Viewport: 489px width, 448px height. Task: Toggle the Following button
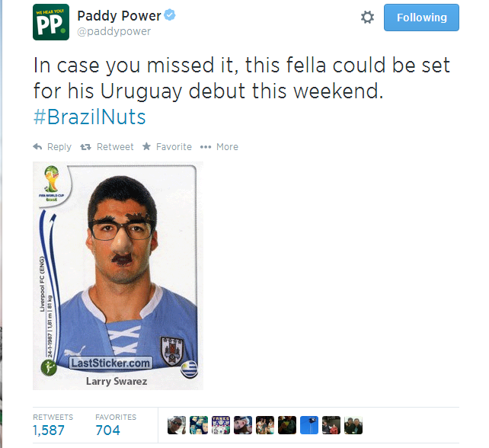click(421, 18)
